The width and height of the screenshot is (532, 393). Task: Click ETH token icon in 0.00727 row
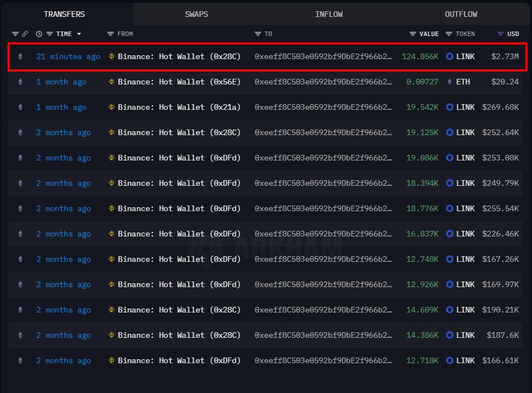(x=450, y=82)
